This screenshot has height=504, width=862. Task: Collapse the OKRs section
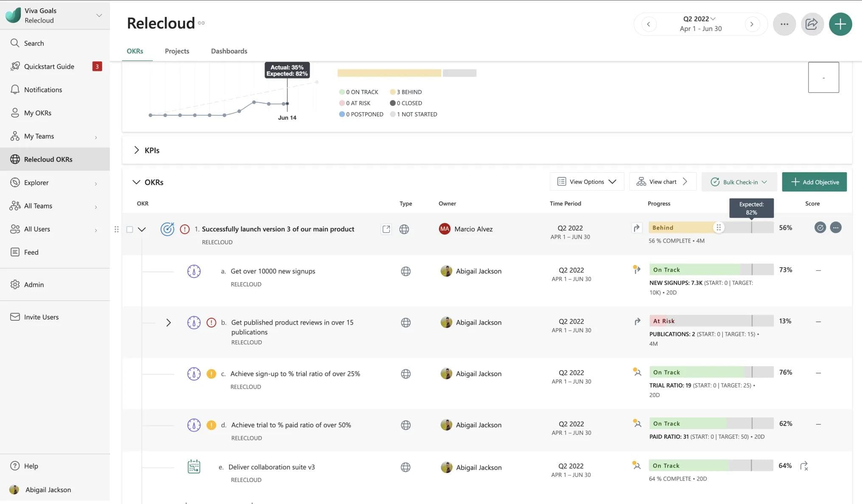(x=136, y=182)
